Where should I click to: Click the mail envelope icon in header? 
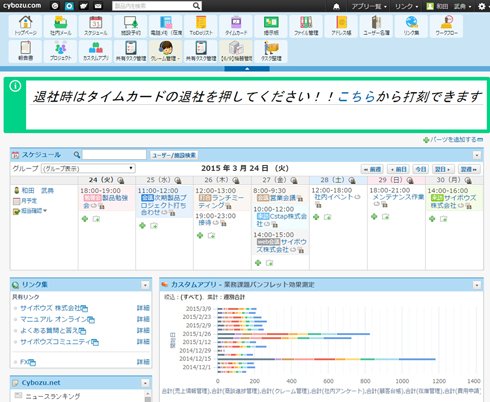coord(98,6)
